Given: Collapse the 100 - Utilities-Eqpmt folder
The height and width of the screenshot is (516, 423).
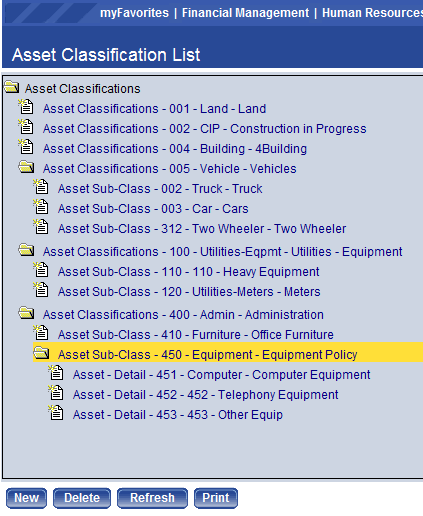Looking at the screenshot, I should 26,250.
